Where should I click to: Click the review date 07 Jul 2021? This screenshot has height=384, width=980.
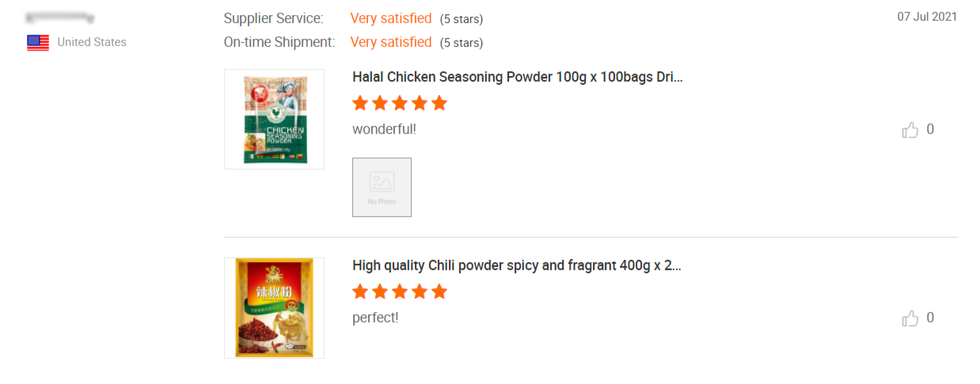927,17
